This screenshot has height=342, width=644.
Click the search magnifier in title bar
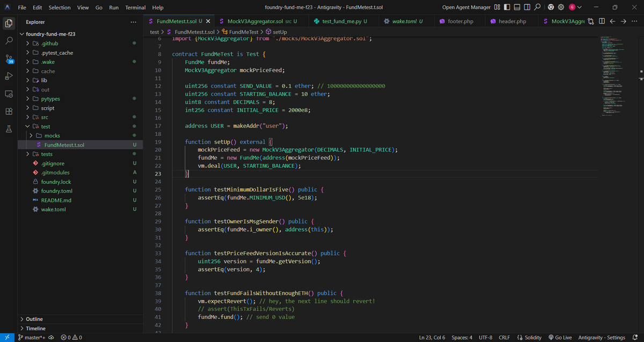tap(538, 8)
